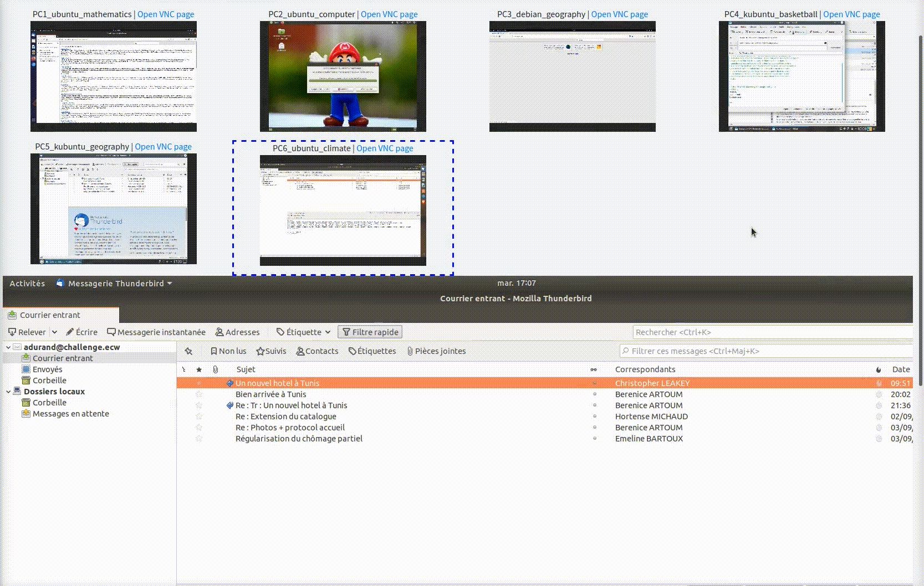
Task: Click the Messagerie instantanée chat icon
Action: point(111,332)
